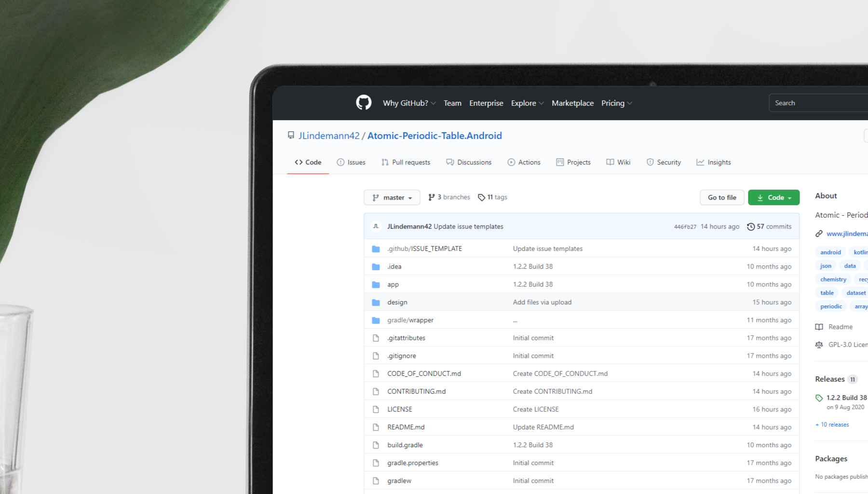The width and height of the screenshot is (868, 494).
Task: Click the + 10 releases link
Action: (x=832, y=425)
